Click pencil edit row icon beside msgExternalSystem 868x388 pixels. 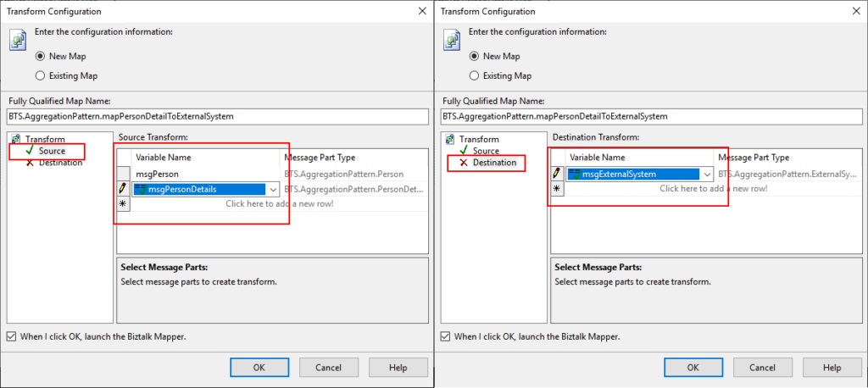(x=557, y=174)
